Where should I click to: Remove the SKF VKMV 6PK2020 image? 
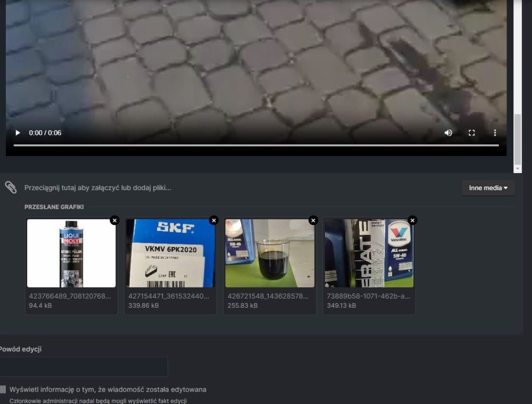(x=214, y=220)
